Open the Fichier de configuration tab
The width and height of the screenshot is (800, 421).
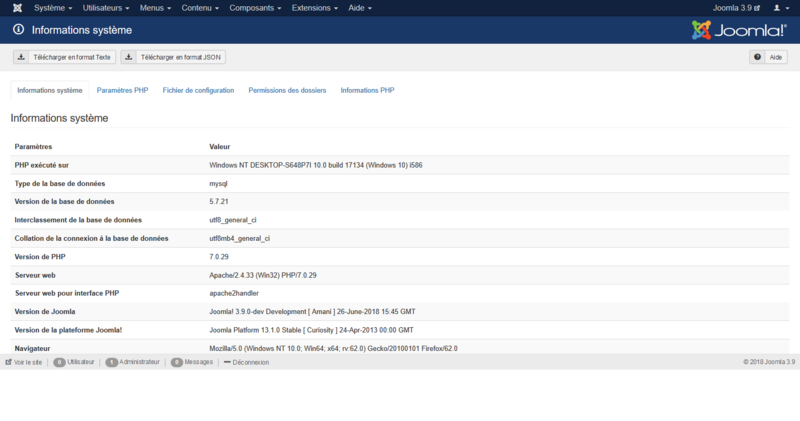[x=198, y=90]
